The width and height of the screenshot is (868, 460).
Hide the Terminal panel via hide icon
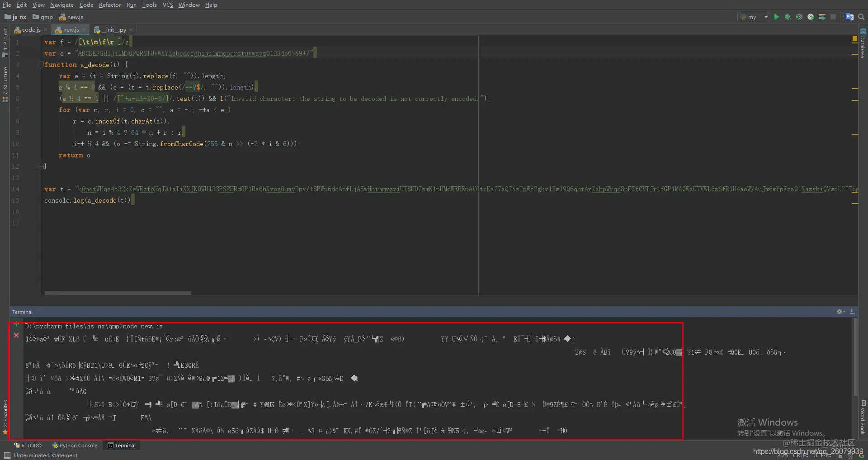pyautogui.click(x=852, y=312)
